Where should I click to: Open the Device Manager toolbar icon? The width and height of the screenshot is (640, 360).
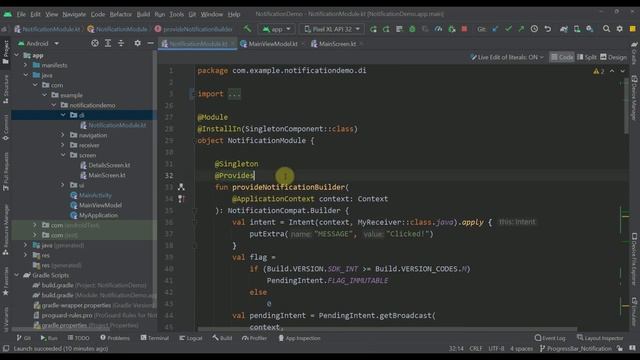pos(577,29)
